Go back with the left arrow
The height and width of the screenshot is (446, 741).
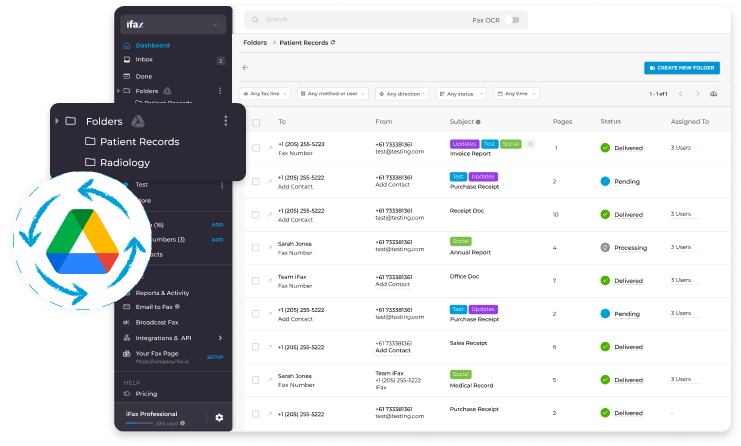pyautogui.click(x=245, y=68)
